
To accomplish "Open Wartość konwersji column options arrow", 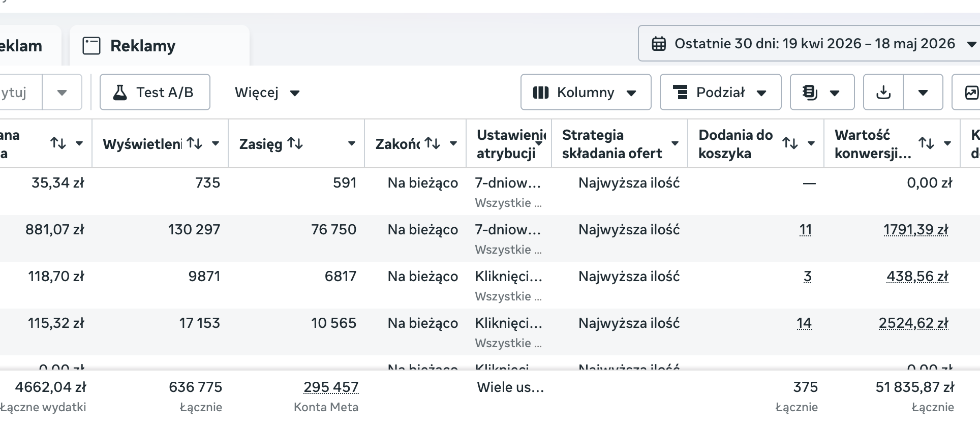I will [x=947, y=144].
